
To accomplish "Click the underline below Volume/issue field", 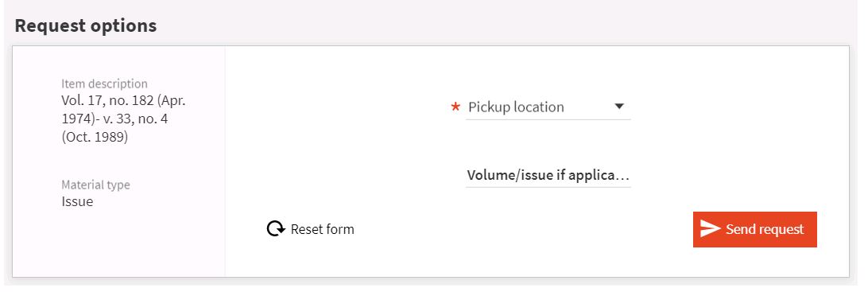I will [548, 187].
